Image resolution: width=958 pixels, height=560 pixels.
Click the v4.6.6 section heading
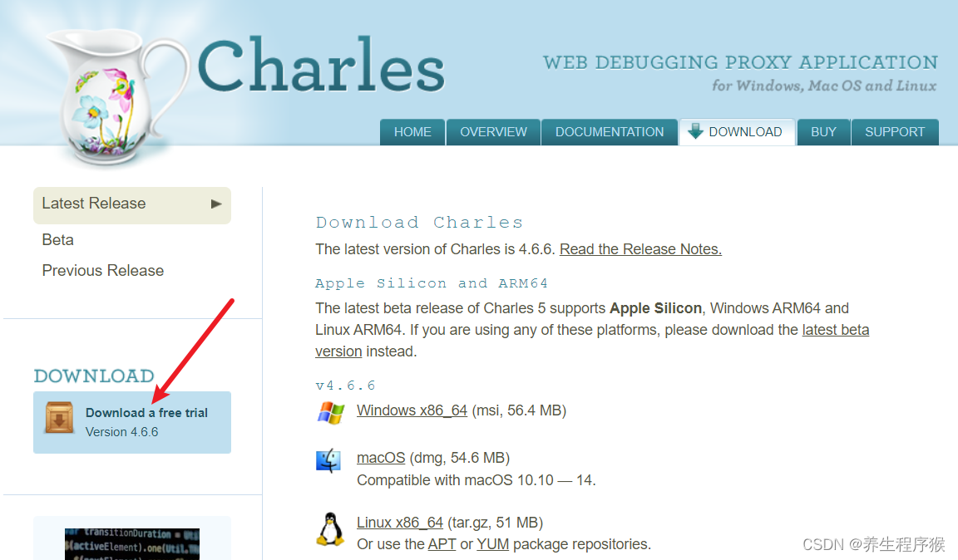[345, 386]
